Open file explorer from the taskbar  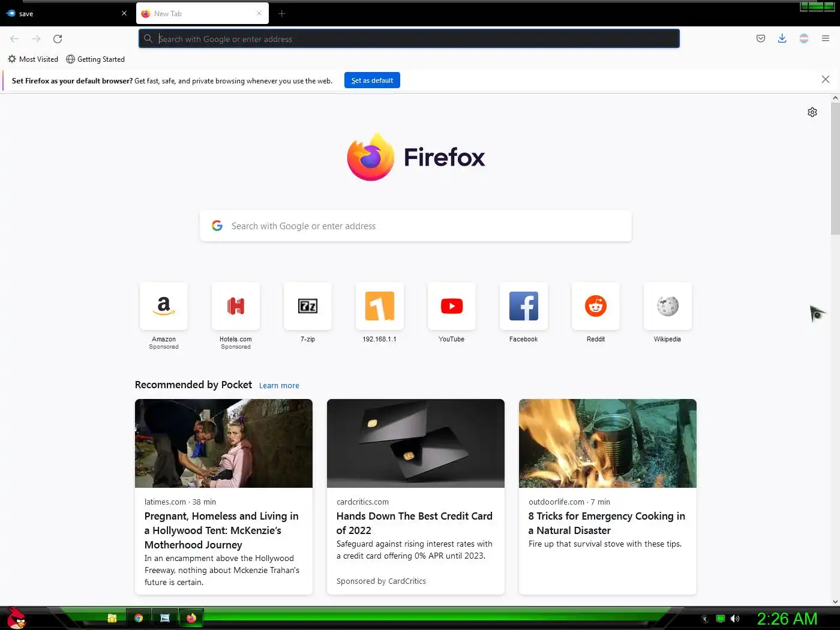(112, 618)
